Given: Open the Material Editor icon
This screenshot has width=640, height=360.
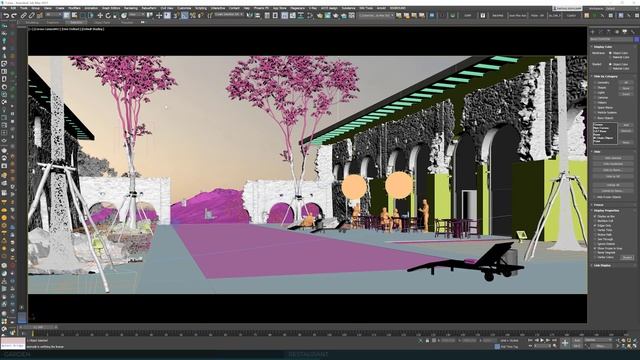Looking at the screenshot, I should (x=310, y=16).
